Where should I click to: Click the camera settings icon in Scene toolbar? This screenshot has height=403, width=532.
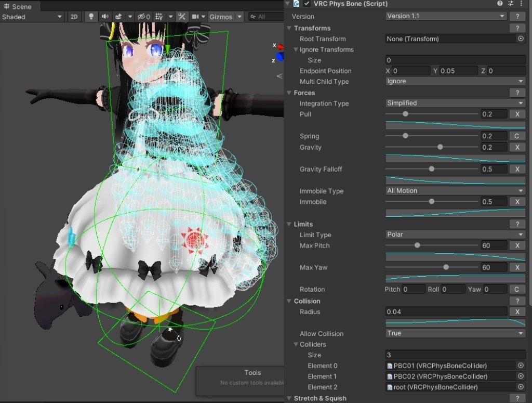[x=195, y=16]
